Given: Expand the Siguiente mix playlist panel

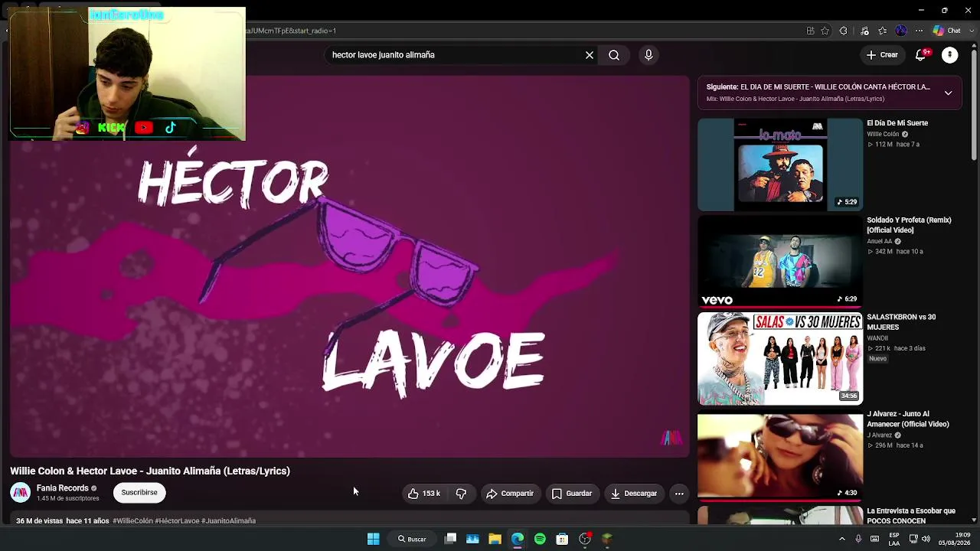Looking at the screenshot, I should [x=948, y=93].
